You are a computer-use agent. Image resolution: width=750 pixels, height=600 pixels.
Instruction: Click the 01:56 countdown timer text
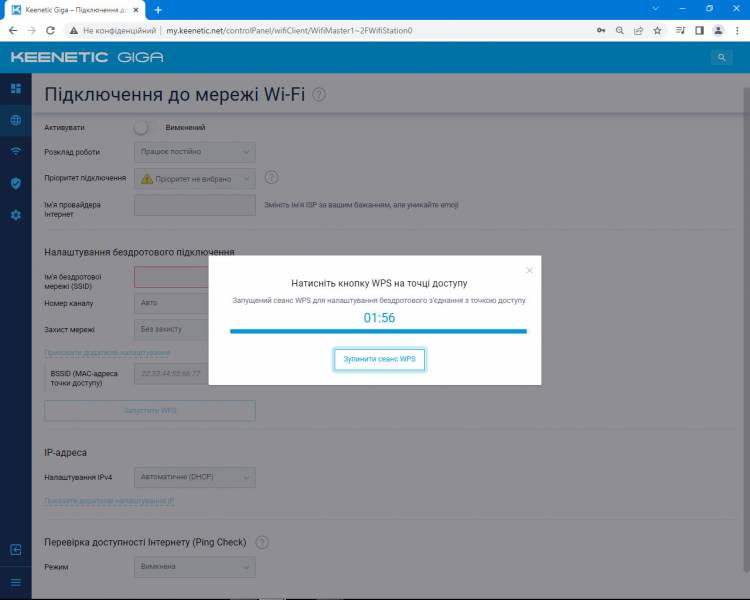click(379, 318)
